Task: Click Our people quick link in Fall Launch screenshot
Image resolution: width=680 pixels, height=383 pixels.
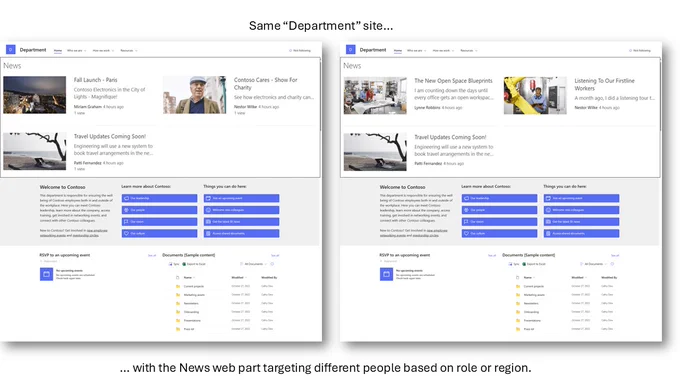Action: coord(159,210)
